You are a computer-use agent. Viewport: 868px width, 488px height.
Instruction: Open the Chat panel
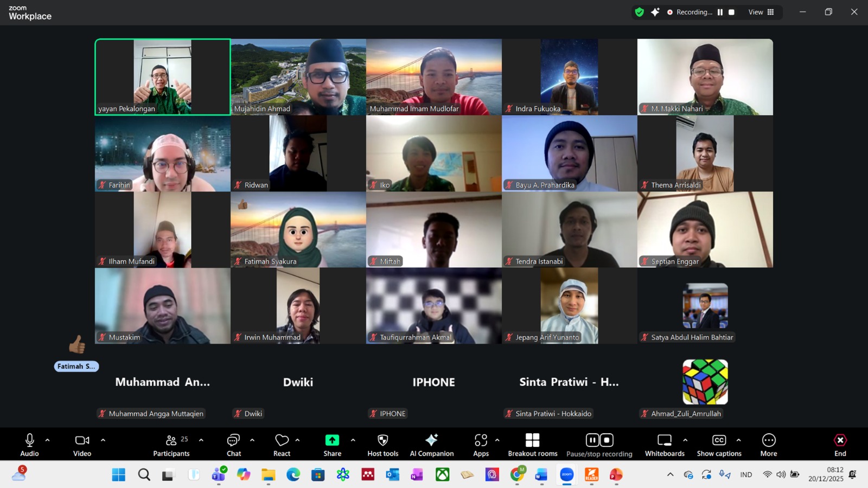click(x=234, y=445)
